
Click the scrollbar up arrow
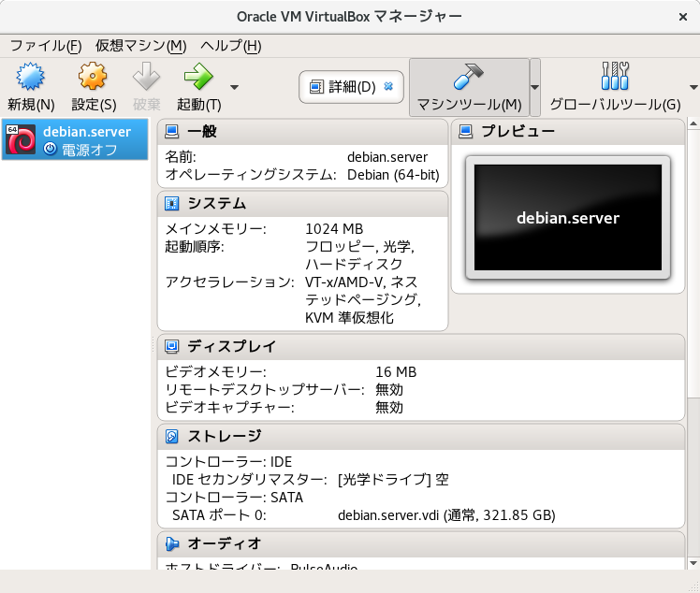[x=693, y=123]
